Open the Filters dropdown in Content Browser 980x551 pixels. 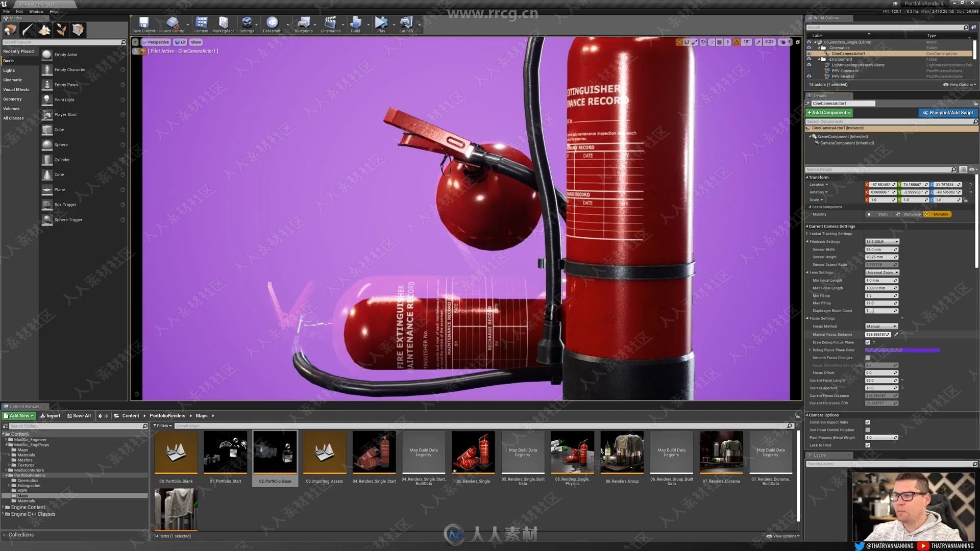(163, 425)
